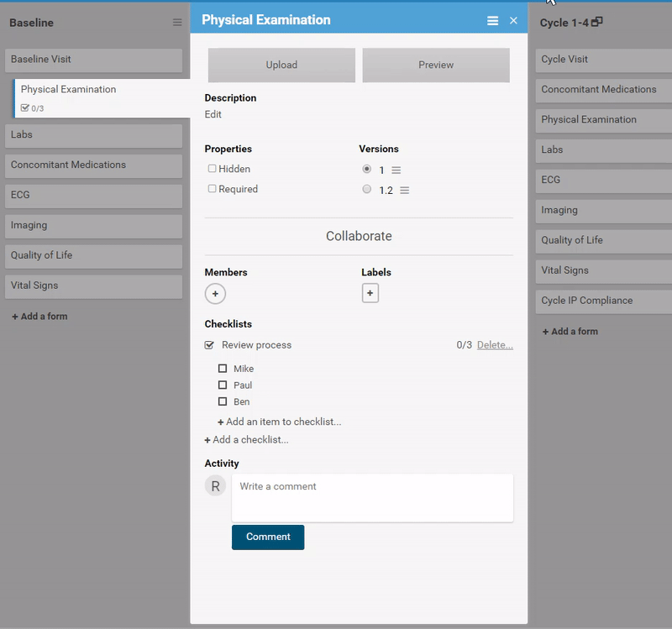672x629 pixels.
Task: Open Quality of Life card in Cycle 1-4
Action: click(604, 241)
